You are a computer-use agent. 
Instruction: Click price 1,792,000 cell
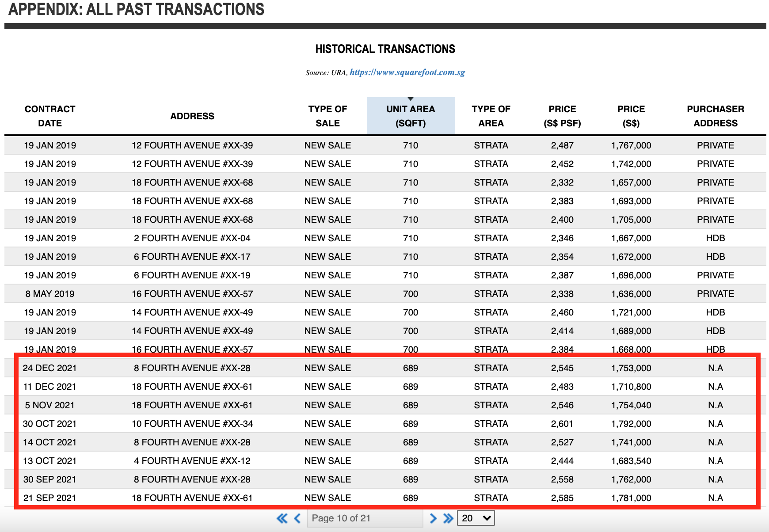click(x=631, y=424)
